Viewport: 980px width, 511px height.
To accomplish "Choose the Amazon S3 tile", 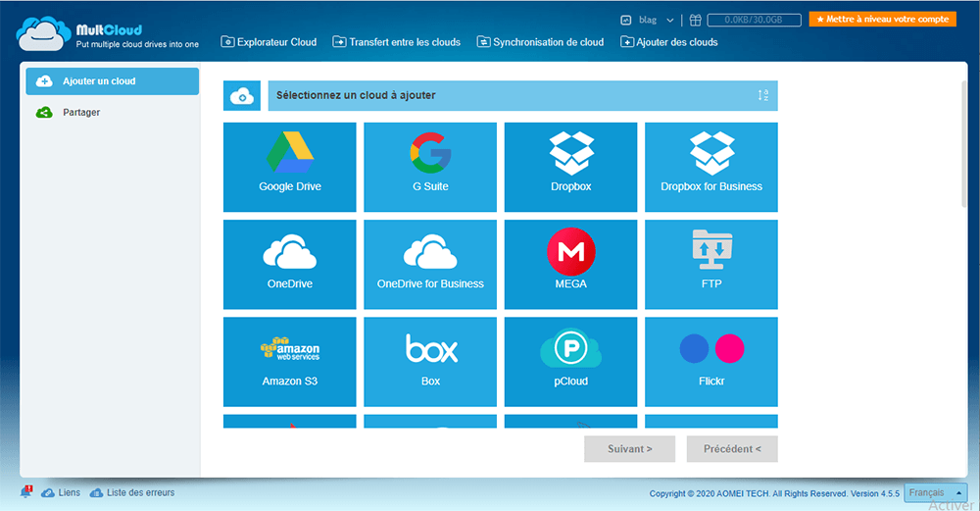I will (289, 362).
